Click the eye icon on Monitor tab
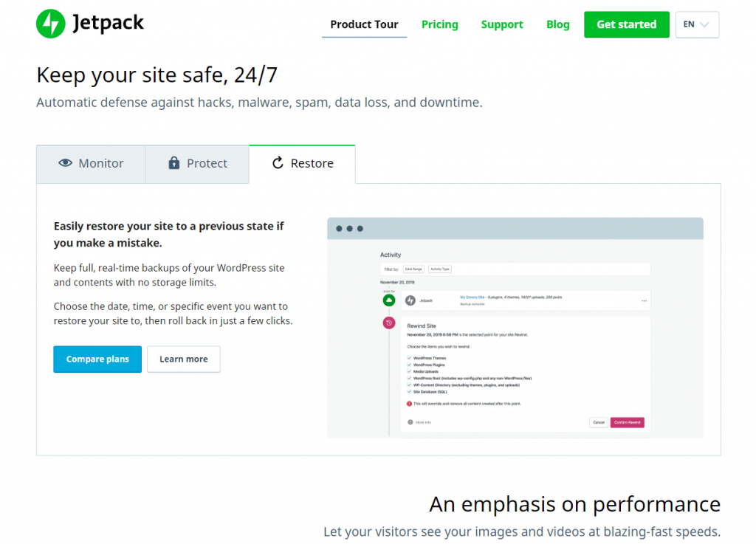This screenshot has height=544, width=756. [x=66, y=163]
